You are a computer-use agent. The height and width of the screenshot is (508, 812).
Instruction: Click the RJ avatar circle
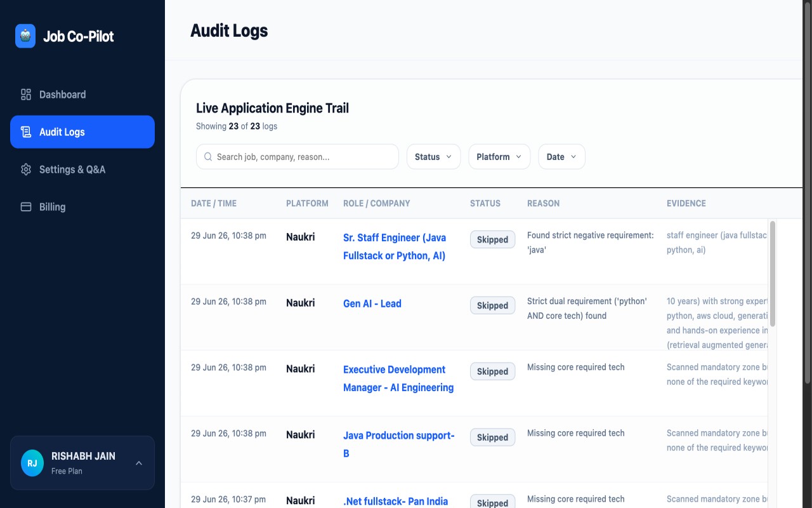(32, 463)
